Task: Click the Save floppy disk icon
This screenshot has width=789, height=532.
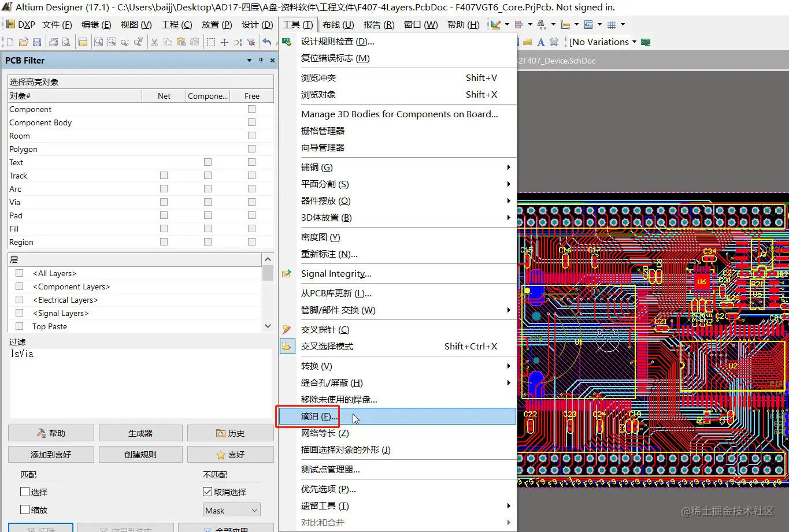Action: click(36, 42)
